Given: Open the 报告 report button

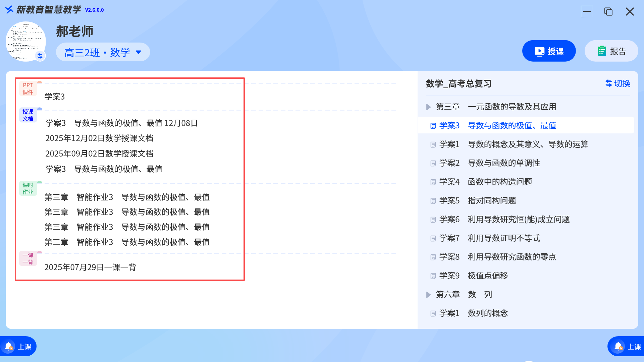Looking at the screenshot, I should [611, 51].
